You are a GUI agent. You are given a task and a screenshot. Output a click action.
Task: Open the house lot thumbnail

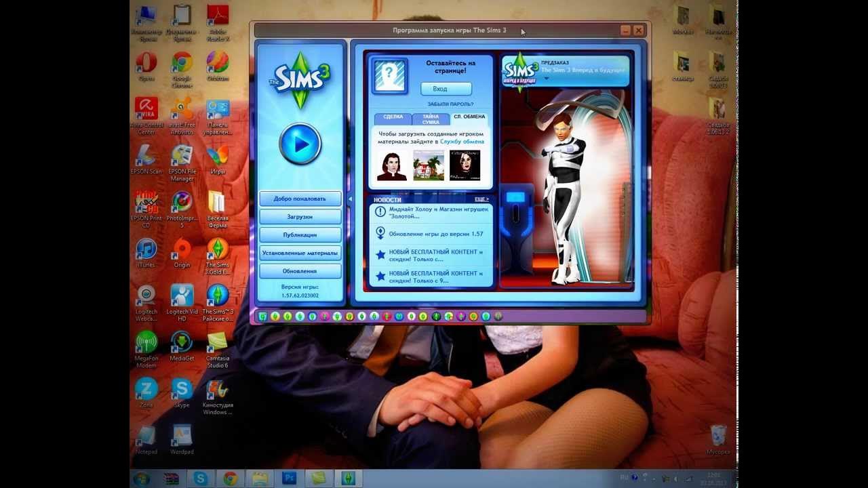click(429, 165)
